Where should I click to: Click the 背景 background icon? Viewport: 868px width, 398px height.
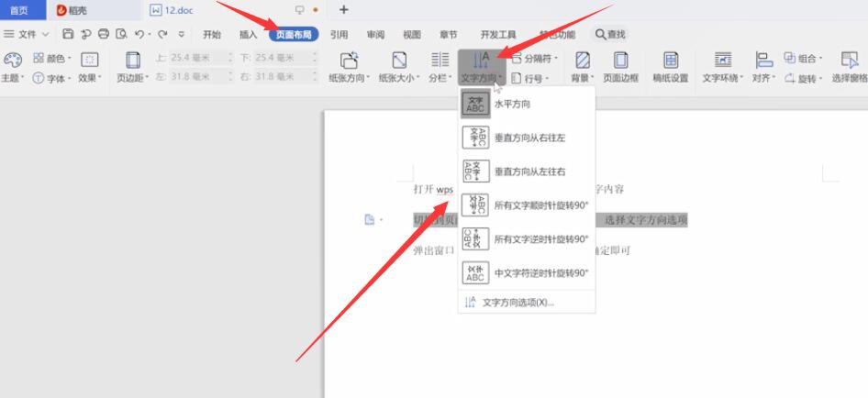tap(583, 60)
